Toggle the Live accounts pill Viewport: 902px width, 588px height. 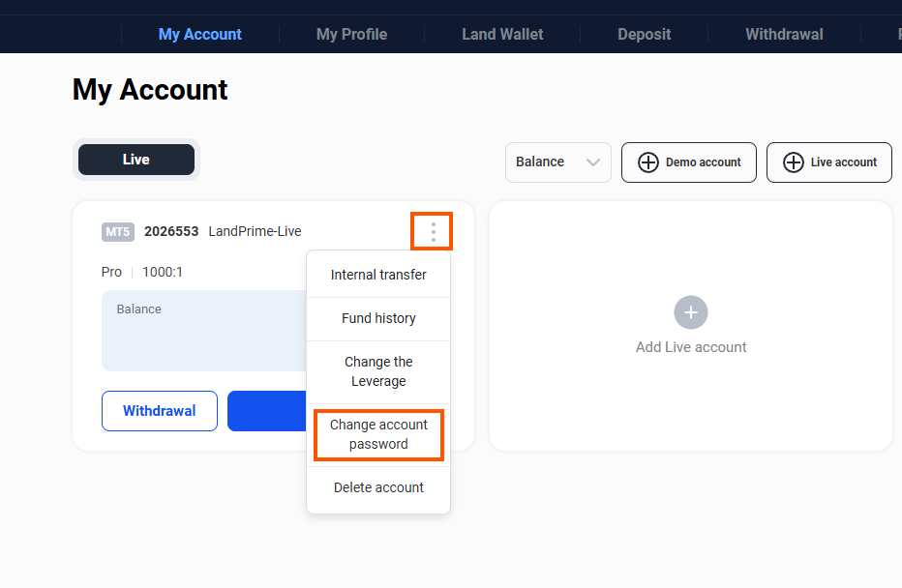coord(136,160)
